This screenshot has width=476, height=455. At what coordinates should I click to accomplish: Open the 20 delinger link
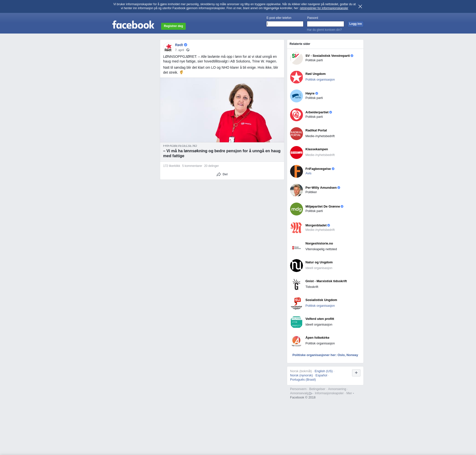[211, 166]
